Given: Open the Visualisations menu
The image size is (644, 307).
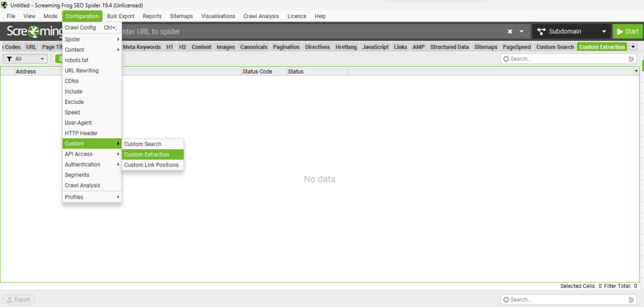Looking at the screenshot, I should coord(218,16).
